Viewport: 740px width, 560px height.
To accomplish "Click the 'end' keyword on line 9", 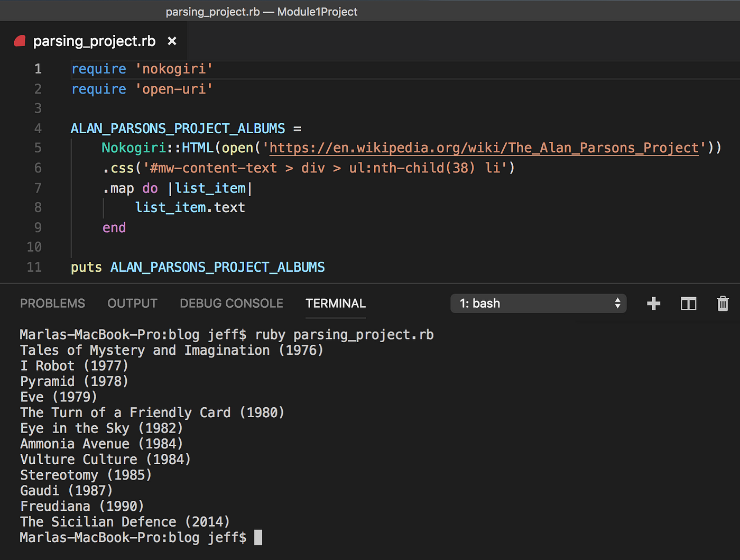I will tap(114, 228).
